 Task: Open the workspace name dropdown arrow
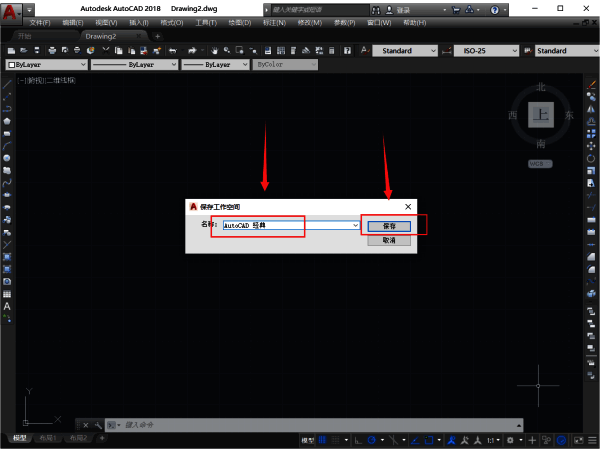(355, 226)
